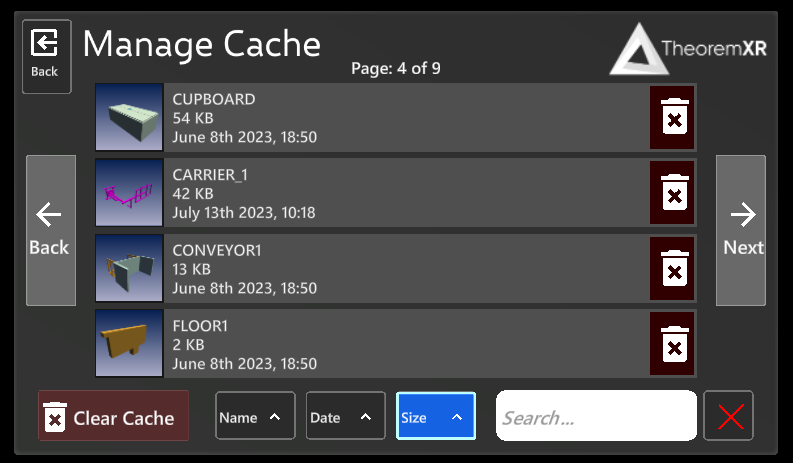793x463 pixels.
Task: Click the TheoremXR logo
Action: (688, 49)
